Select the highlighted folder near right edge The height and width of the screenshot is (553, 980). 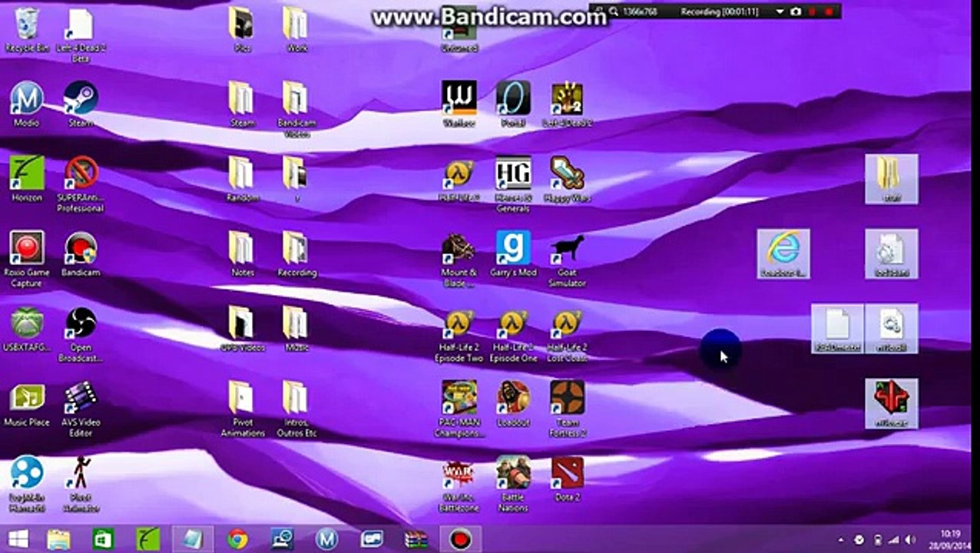point(892,178)
